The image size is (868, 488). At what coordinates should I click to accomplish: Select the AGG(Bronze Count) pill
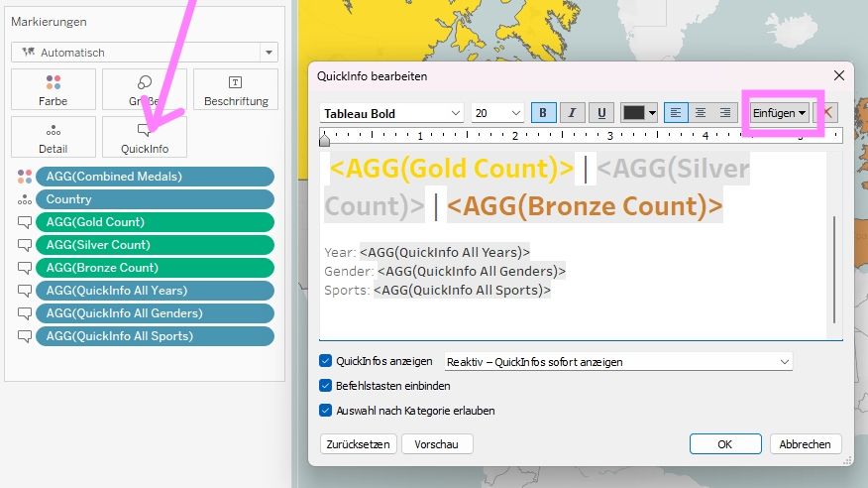[155, 268]
